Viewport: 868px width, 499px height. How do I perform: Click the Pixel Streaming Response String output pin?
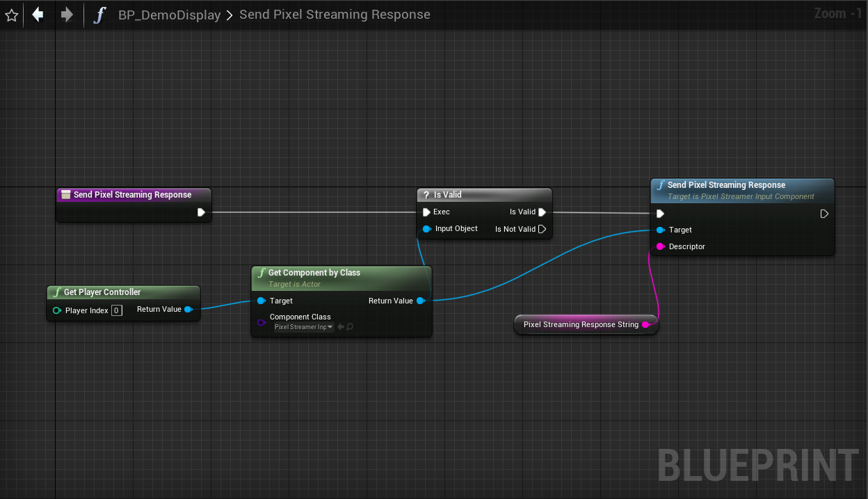pyautogui.click(x=645, y=325)
